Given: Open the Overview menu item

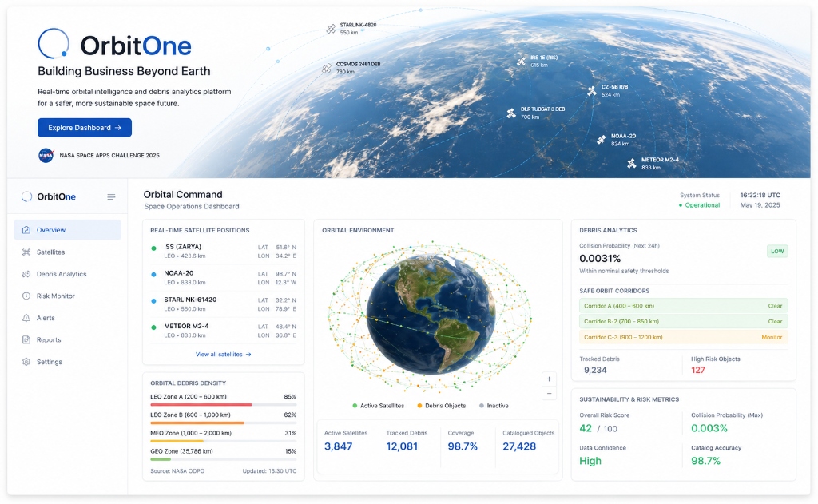Looking at the screenshot, I should tap(67, 230).
